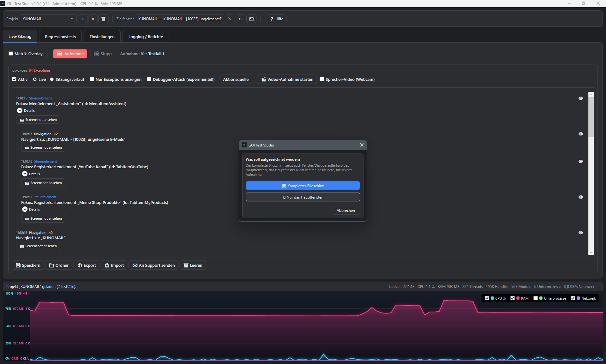Viewport: 606px width, 364px height.
Task: Expand Details under TabItemMyProducts entry
Action: [x=25, y=209]
